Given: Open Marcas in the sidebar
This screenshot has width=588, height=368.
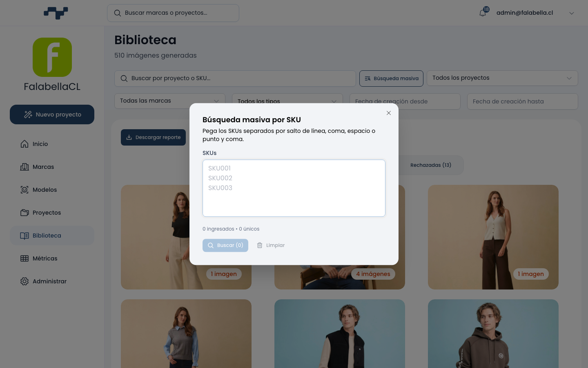Looking at the screenshot, I should [x=52, y=167].
